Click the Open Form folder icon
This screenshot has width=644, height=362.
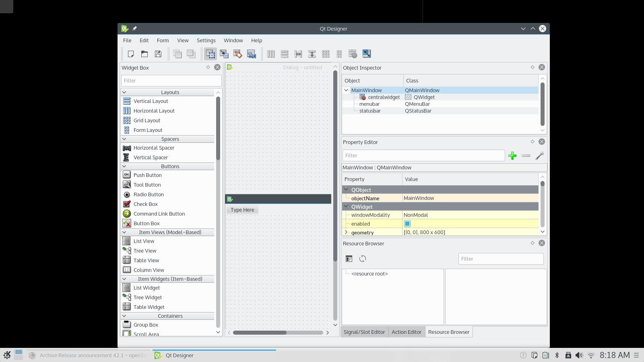tap(144, 54)
